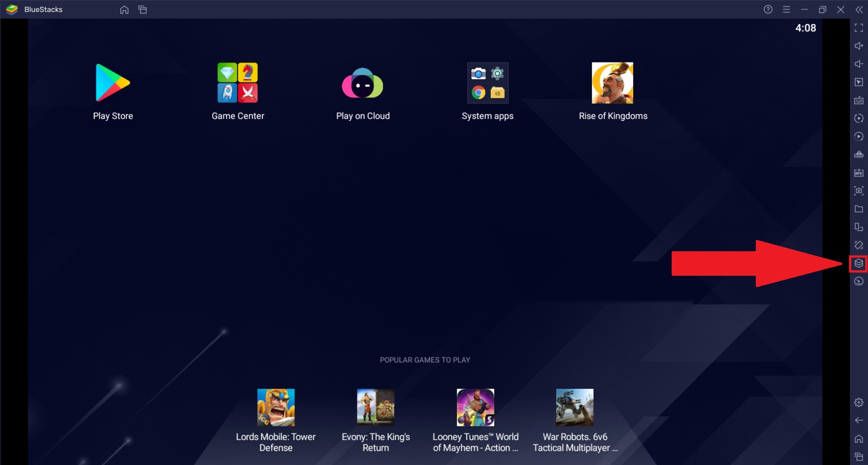Image resolution: width=868 pixels, height=465 pixels.
Task: Click the POPULAR GAMES TO PLAY heading
Action: [425, 360]
